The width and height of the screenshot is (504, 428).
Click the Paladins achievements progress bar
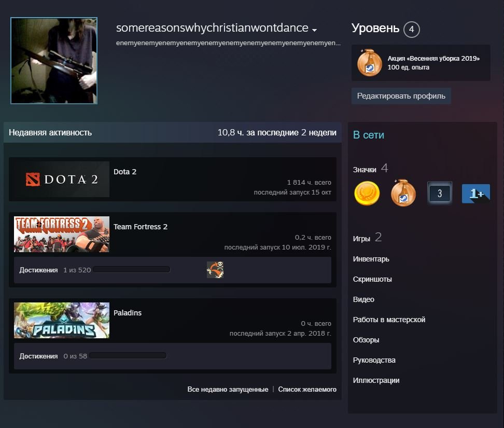[128, 356]
